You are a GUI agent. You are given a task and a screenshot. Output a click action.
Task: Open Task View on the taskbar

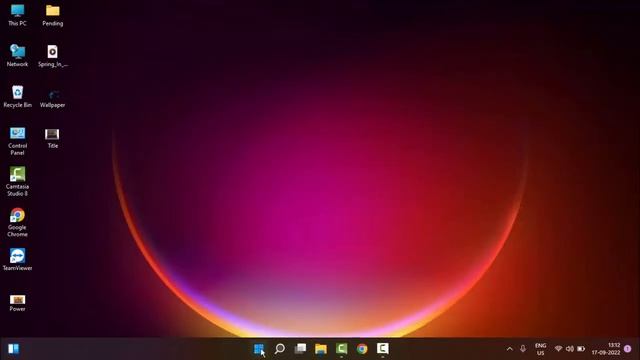click(x=300, y=349)
